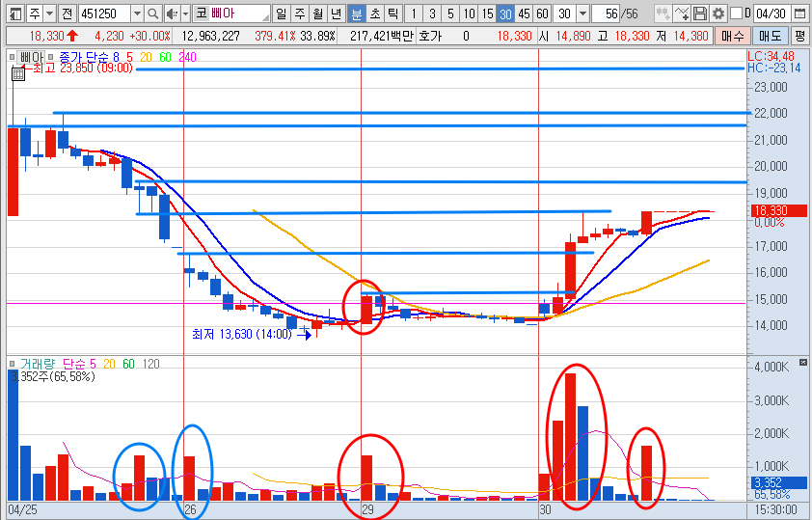Click moving average 20 legend in orange

click(146, 57)
